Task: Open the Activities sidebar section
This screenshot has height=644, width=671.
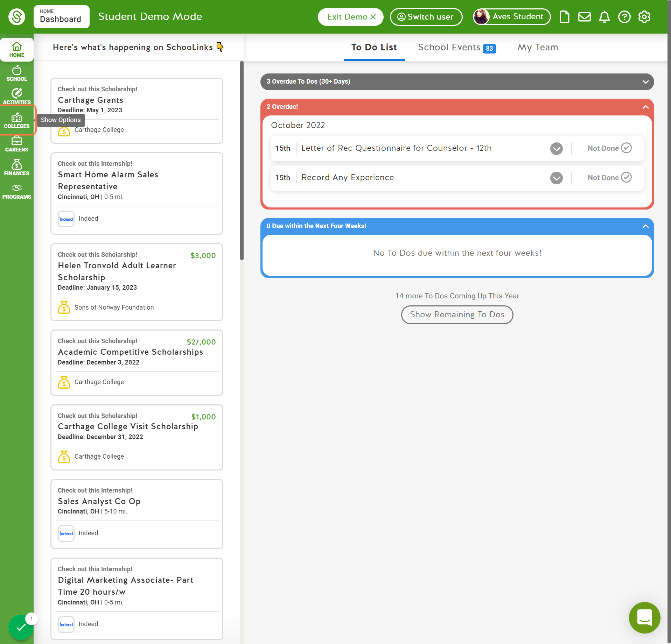Action: click(x=17, y=97)
